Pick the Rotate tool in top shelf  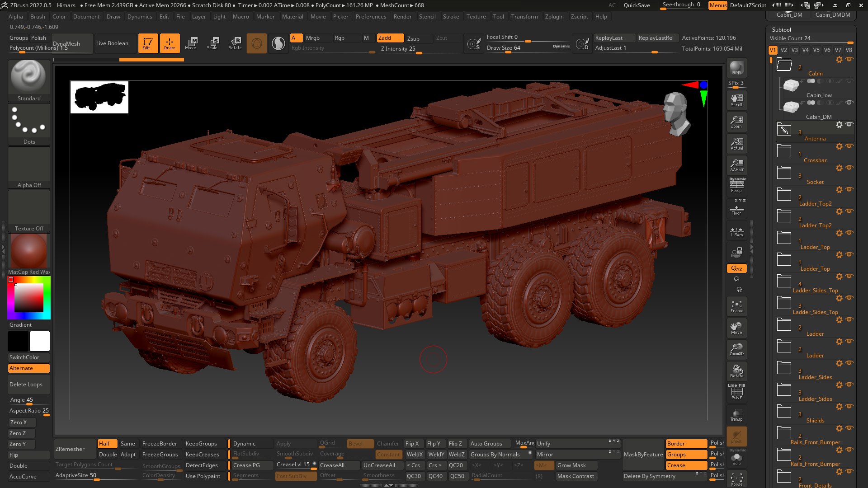coord(235,43)
